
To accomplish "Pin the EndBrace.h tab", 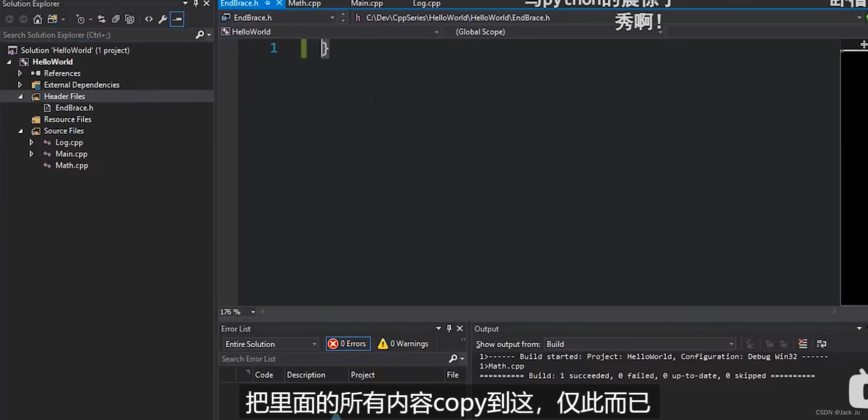I will click(x=268, y=3).
